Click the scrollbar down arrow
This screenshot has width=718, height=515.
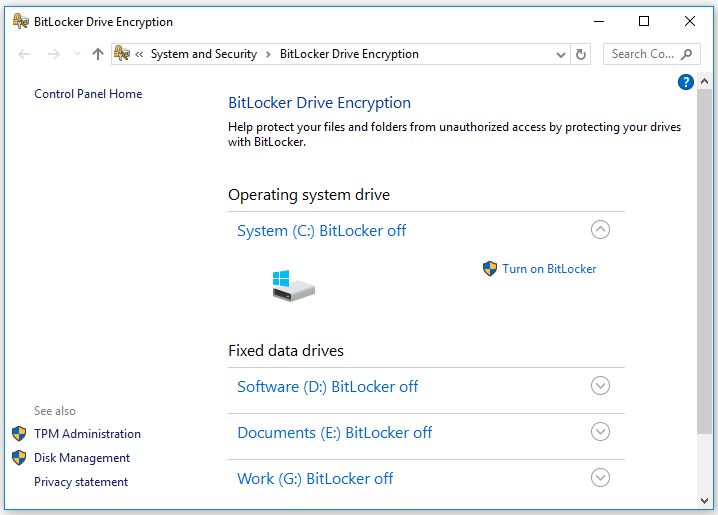pyautogui.click(x=704, y=501)
